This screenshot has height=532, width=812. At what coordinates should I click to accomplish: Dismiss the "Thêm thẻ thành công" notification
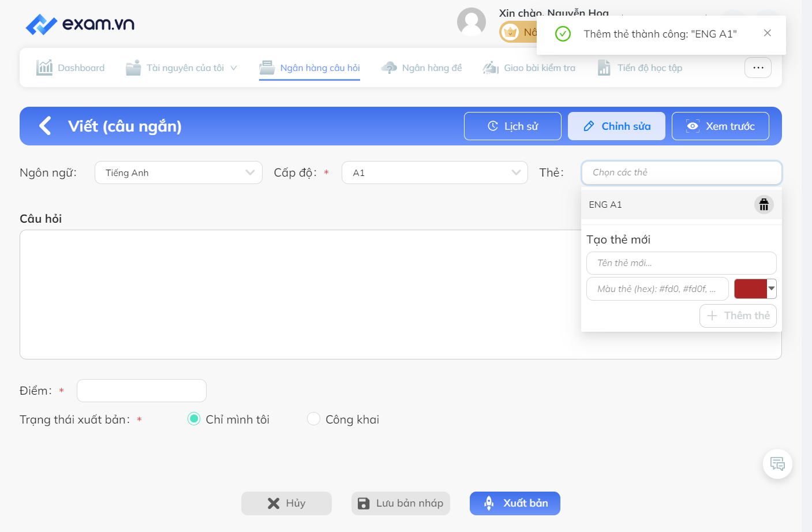[767, 33]
